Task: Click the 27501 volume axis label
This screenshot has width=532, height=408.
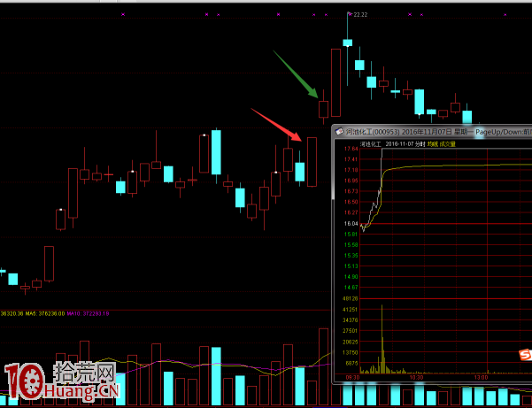Action: point(351,331)
